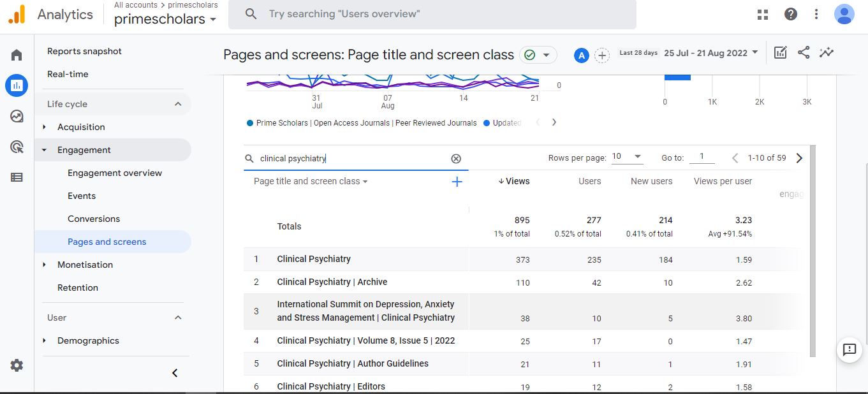This screenshot has width=868, height=394.
Task: Open the Advertising icon in sidebar
Action: pos(17,147)
